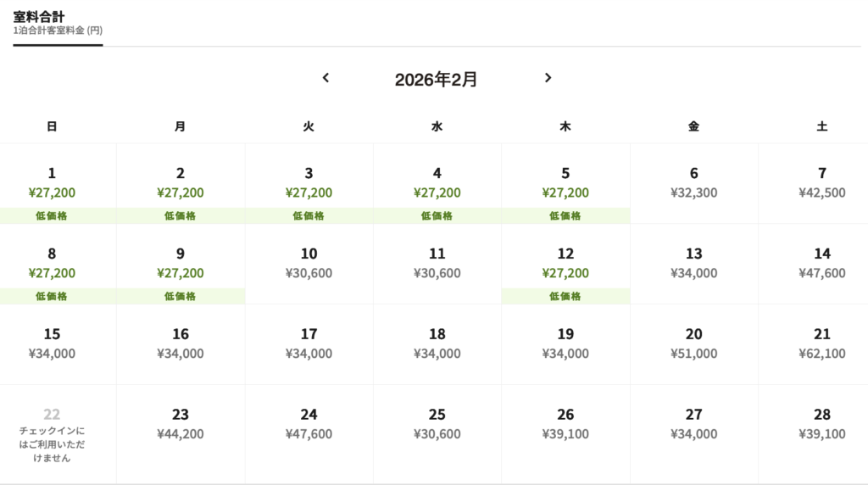Click the unavailable February 22 cell
The width and height of the screenshot is (868, 491).
(x=52, y=433)
